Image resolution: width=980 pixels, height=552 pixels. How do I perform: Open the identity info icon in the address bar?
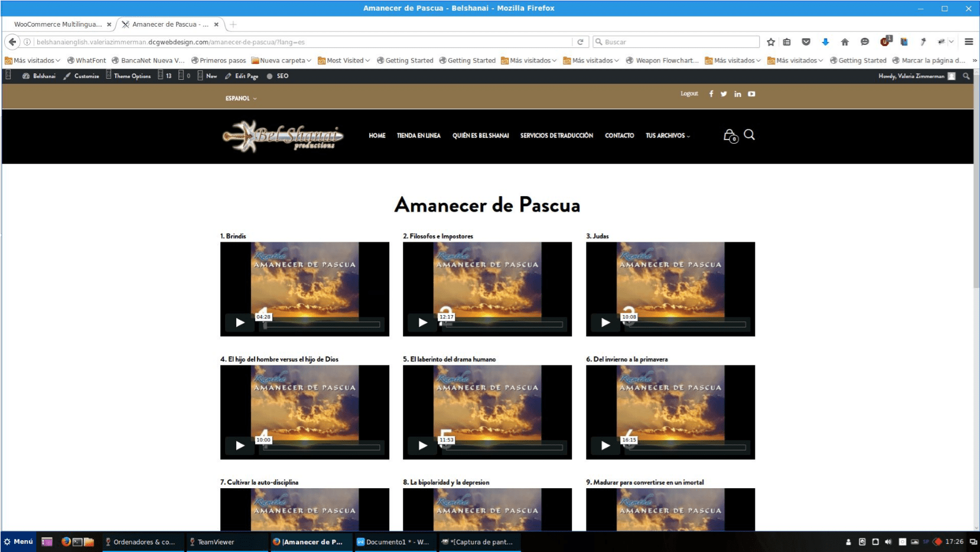27,42
